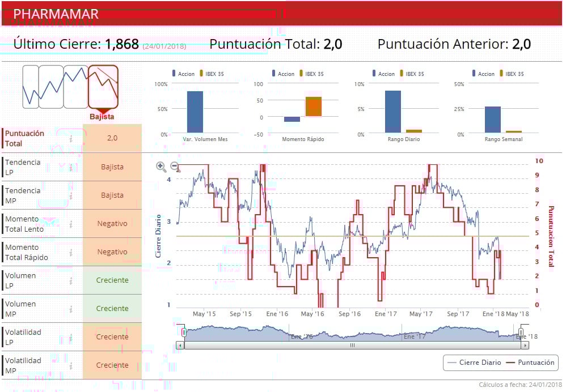Click the blue Accion bar in Rango Semanal

coord(493,120)
